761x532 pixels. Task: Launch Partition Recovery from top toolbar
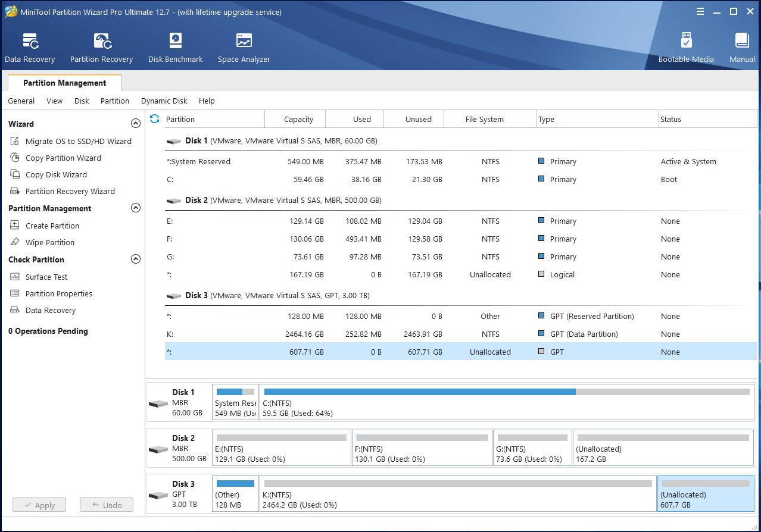pos(101,48)
